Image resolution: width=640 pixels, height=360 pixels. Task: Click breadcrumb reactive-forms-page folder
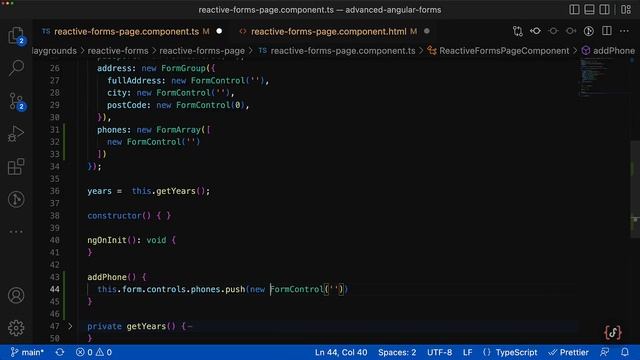coord(202,51)
